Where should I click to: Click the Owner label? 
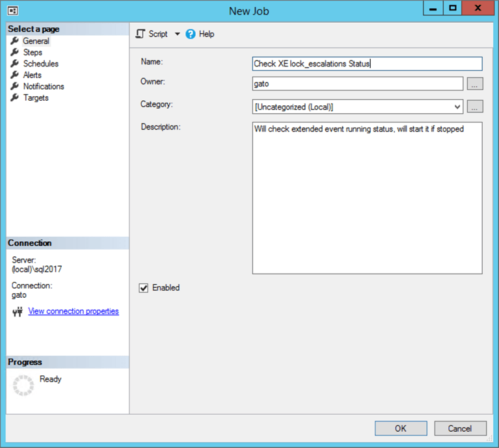tap(153, 82)
